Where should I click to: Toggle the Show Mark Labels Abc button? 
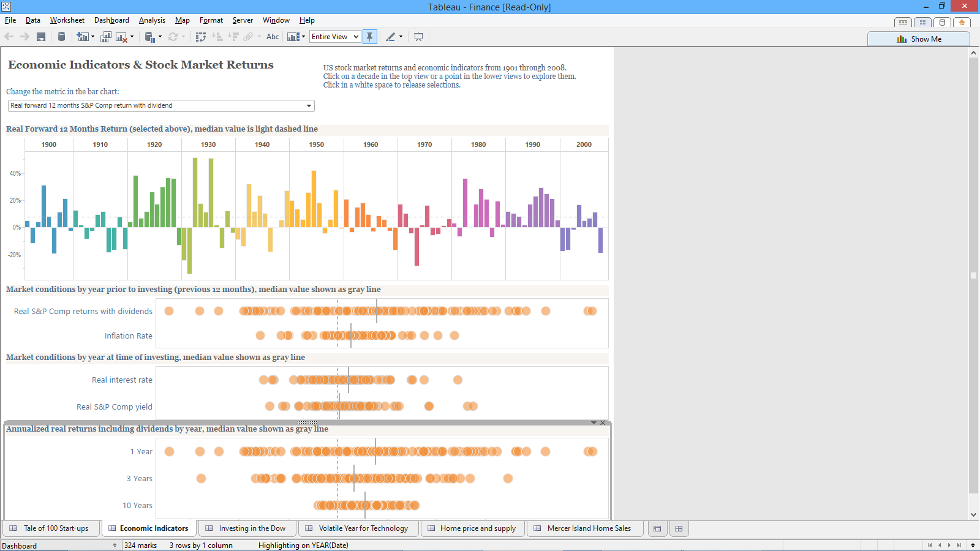click(273, 37)
